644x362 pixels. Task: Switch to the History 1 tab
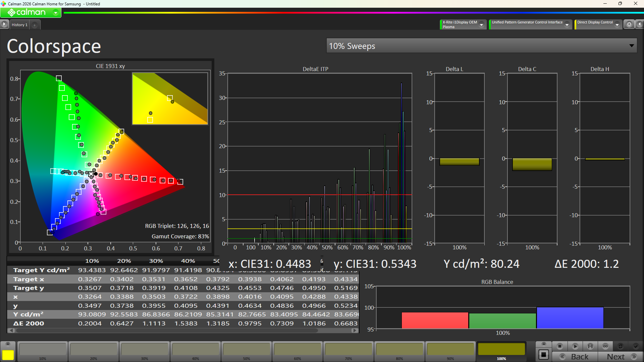pyautogui.click(x=19, y=25)
